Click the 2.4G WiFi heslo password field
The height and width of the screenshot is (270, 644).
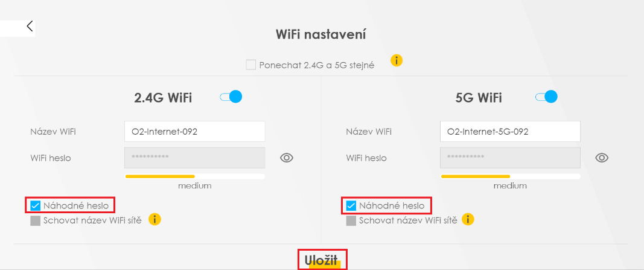click(x=194, y=158)
